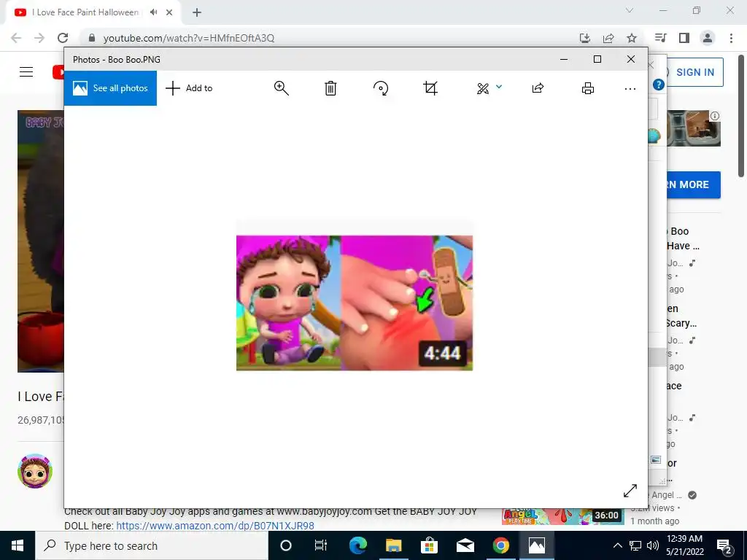Show hidden system tray icons
This screenshot has width=747, height=560.
point(617,545)
